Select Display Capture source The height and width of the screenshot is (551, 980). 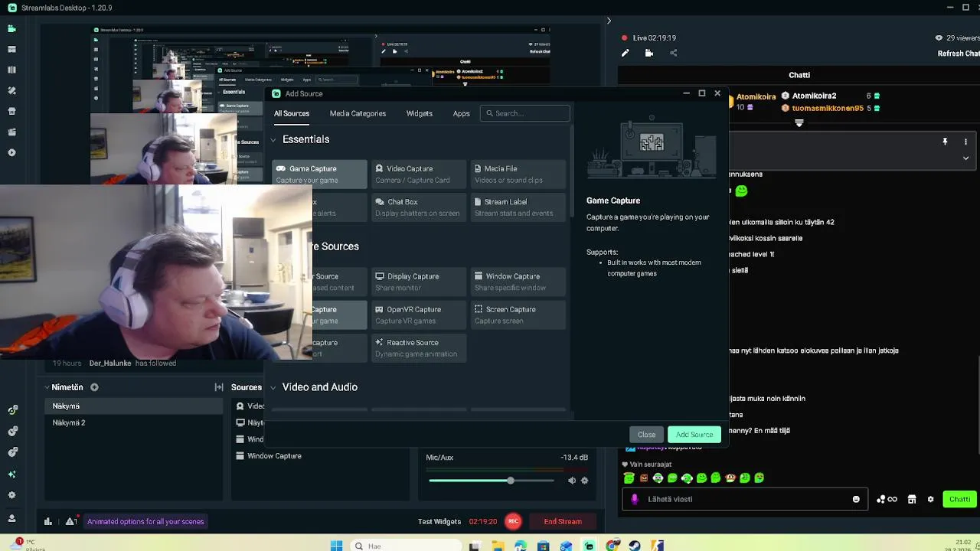point(419,282)
